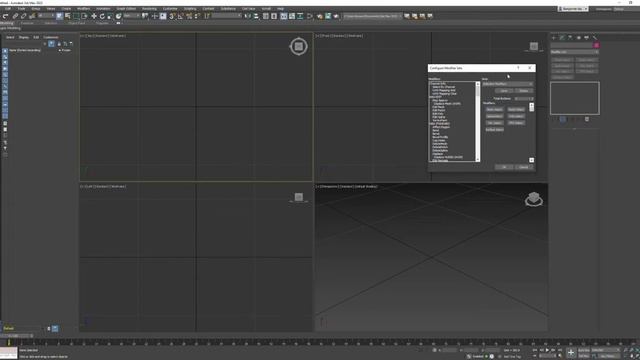This screenshot has width=640, height=360.
Task: Click the Align tool icon
Action: pos(256,16)
